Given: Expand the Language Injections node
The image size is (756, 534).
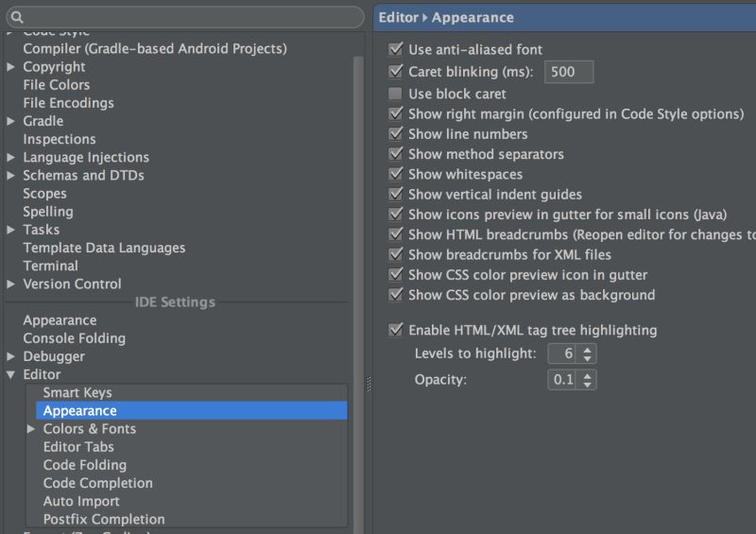Looking at the screenshot, I should click(10, 157).
